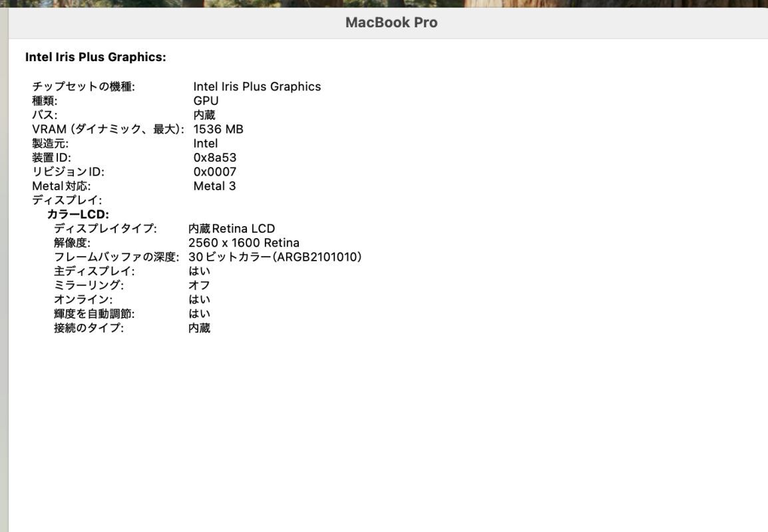The image size is (768, 532).
Task: Select the revision ID "0x0007"
Action: (214, 171)
